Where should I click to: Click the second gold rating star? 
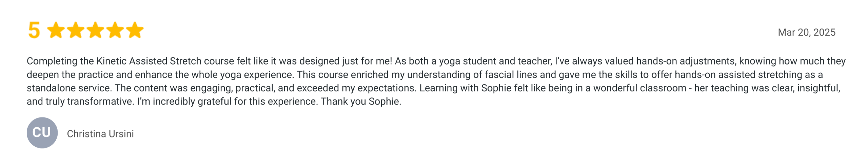click(76, 30)
